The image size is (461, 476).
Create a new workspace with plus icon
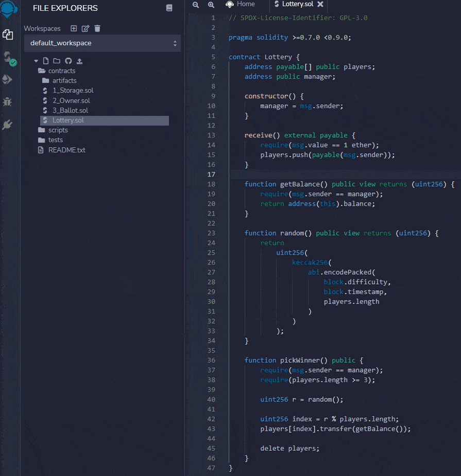click(x=74, y=28)
